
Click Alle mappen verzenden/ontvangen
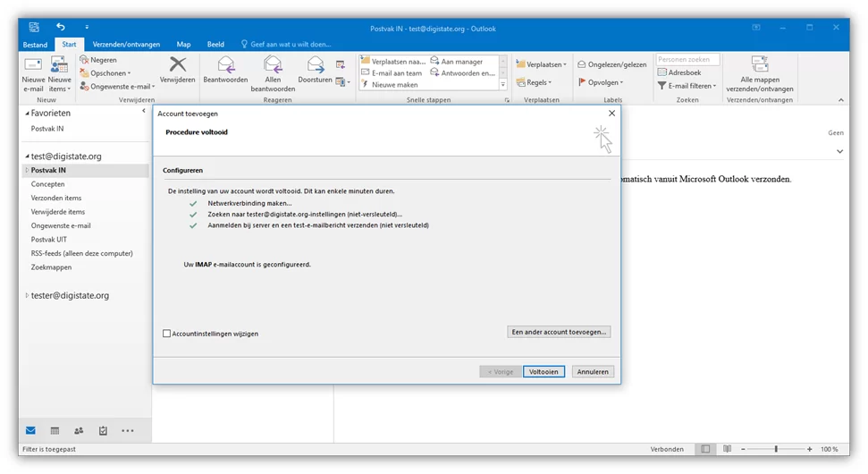click(760, 74)
